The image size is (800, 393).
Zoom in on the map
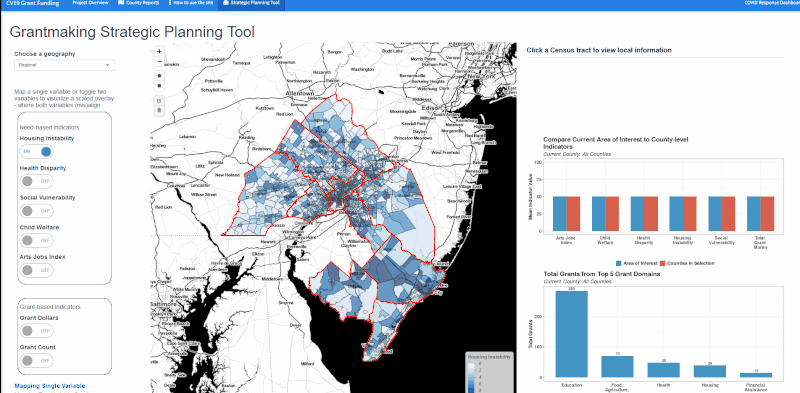pyautogui.click(x=159, y=52)
